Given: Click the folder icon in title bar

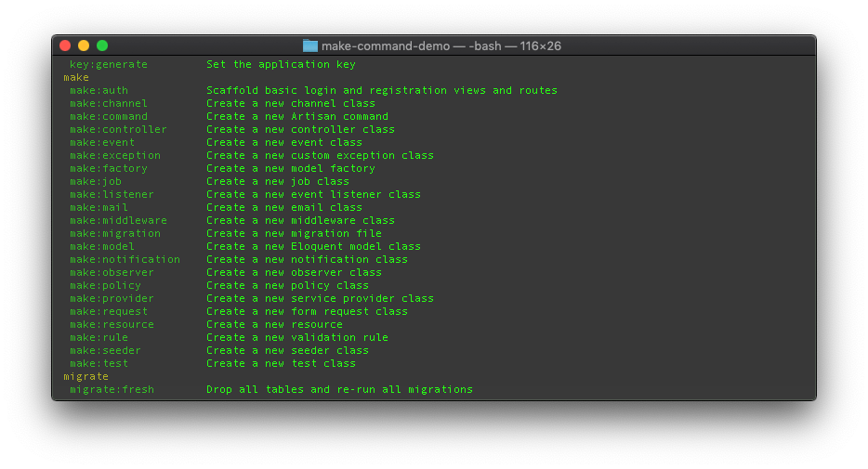Looking at the screenshot, I should (x=310, y=46).
